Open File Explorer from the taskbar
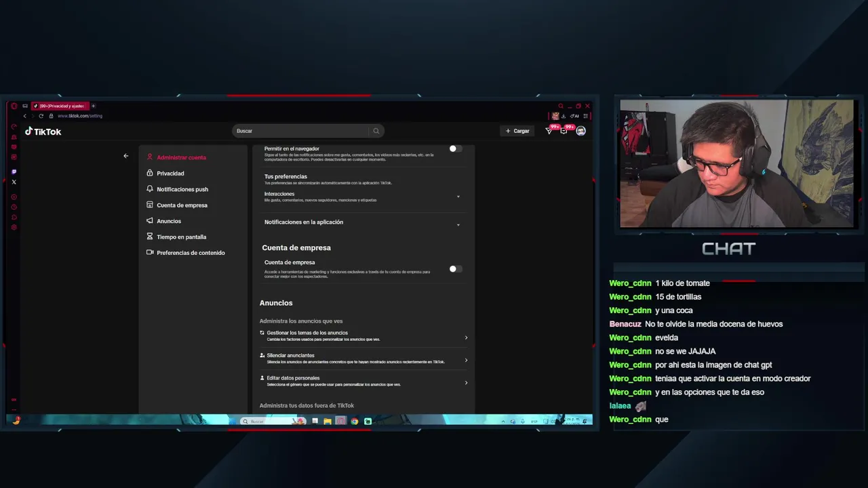Viewport: 868px width, 488px height. coord(328,421)
